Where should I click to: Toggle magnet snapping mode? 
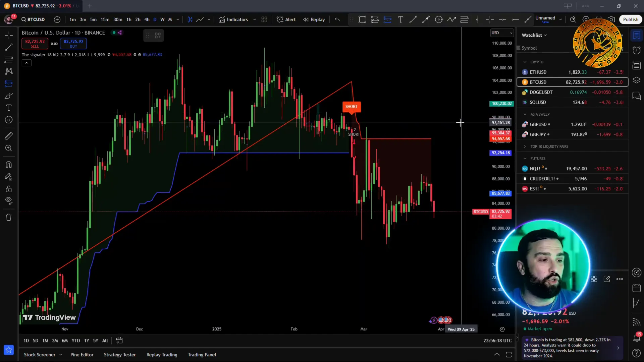[x=9, y=165]
